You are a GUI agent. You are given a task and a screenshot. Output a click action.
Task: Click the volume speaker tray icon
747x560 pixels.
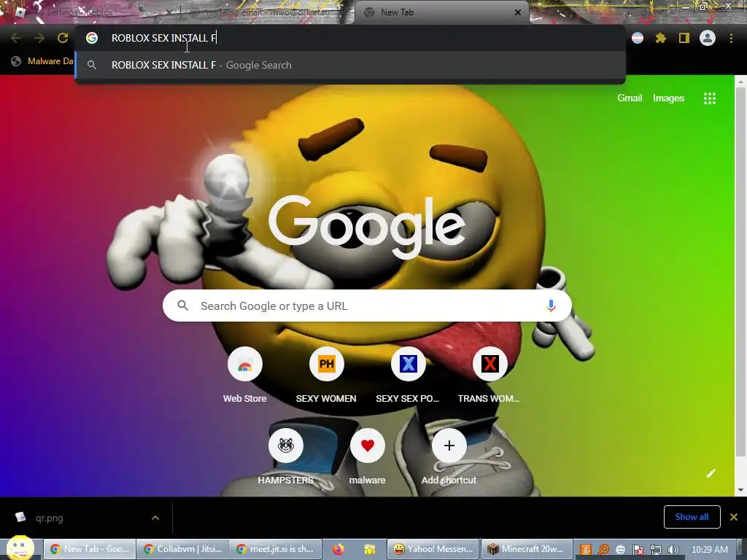(x=673, y=550)
